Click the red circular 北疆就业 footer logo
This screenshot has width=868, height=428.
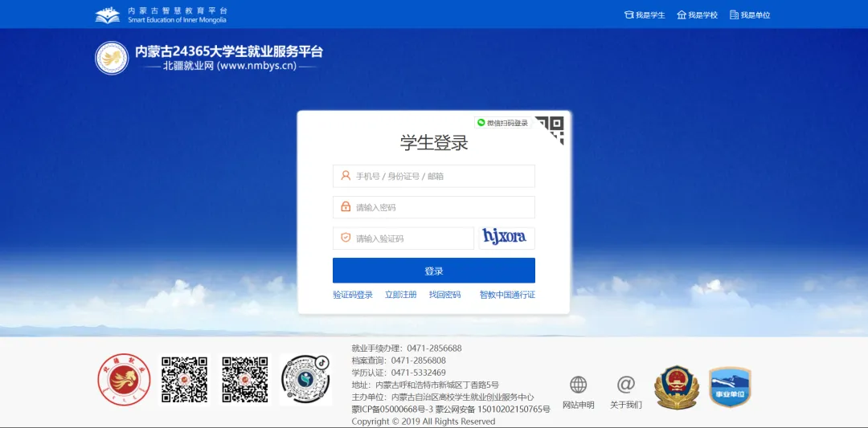(124, 380)
